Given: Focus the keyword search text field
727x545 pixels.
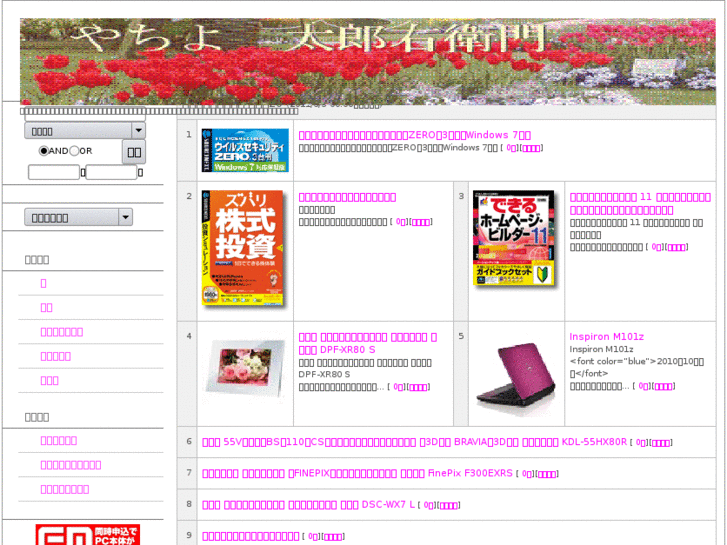Looking at the screenshot, I should 85,114.
